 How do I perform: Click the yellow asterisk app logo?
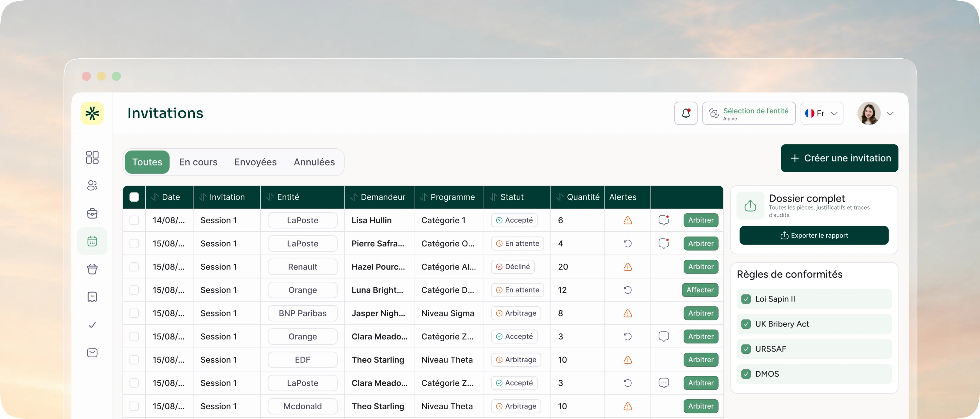(x=92, y=113)
